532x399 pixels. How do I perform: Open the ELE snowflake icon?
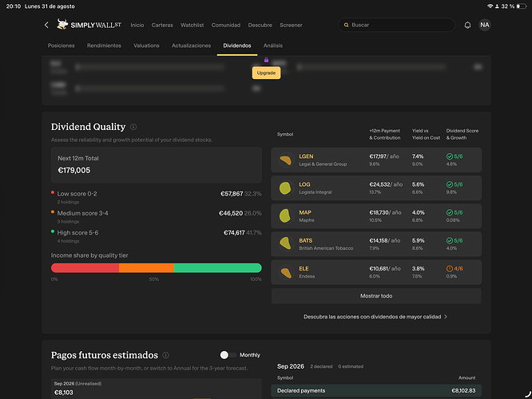pyautogui.click(x=285, y=272)
